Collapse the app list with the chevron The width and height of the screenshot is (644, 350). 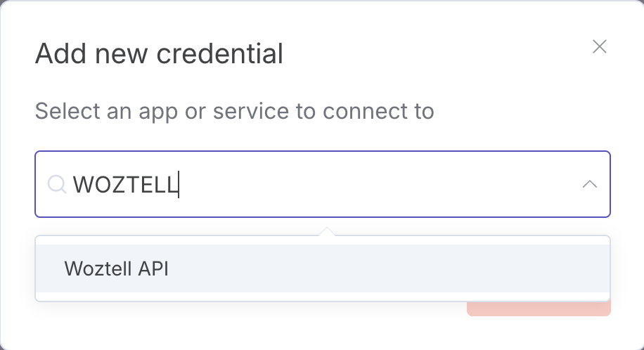pos(590,184)
